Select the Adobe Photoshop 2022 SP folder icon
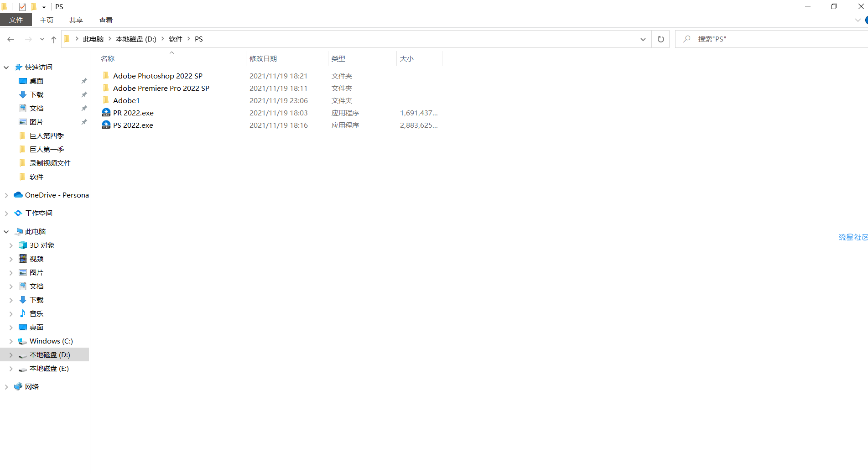Screen dimensions: 868x474 pos(106,76)
